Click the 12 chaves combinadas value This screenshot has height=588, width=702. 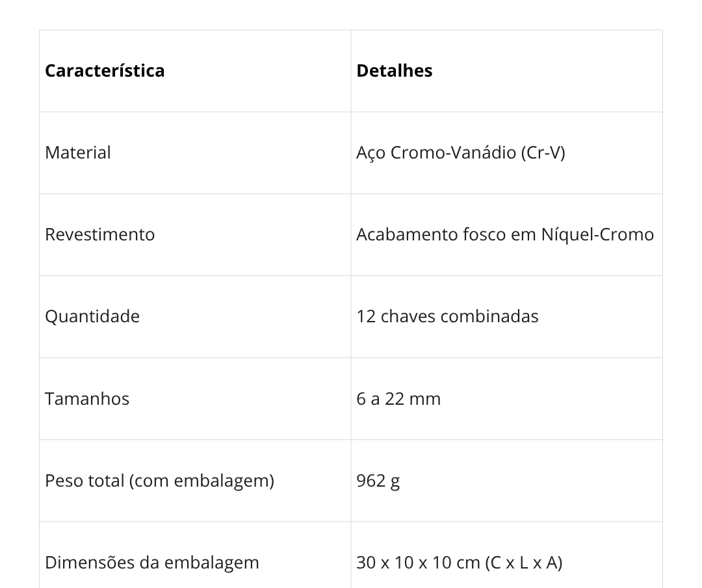pos(447,316)
